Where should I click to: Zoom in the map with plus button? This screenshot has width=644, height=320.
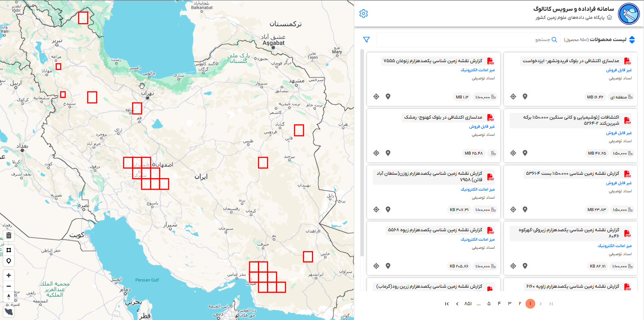9,275
